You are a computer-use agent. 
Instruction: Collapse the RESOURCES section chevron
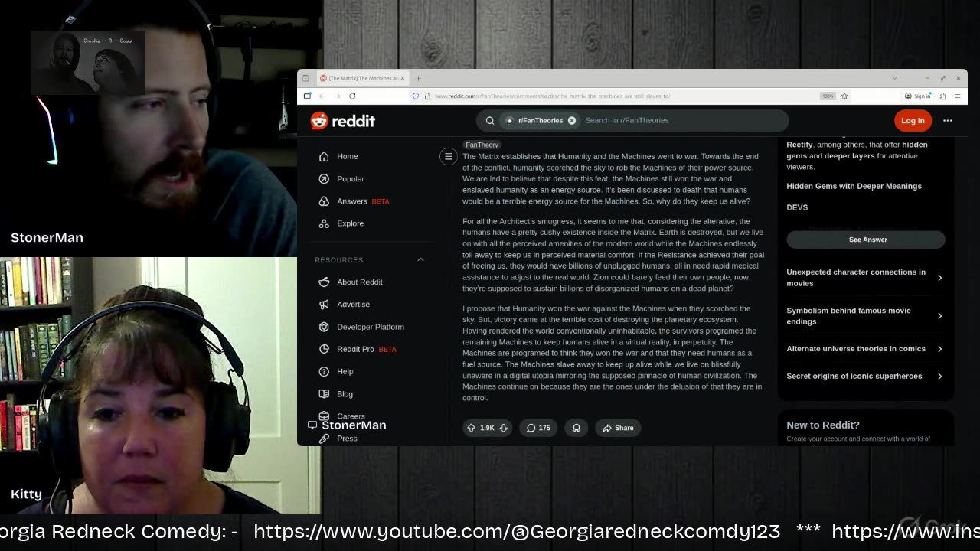[x=420, y=259]
